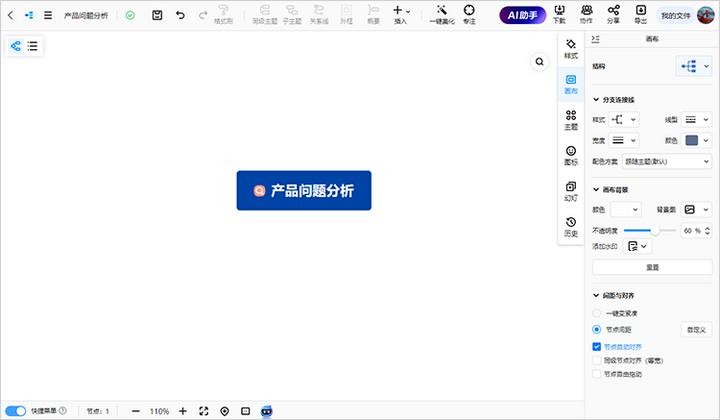Collapse the 分支连接线 section
720x420 pixels.
[597, 100]
